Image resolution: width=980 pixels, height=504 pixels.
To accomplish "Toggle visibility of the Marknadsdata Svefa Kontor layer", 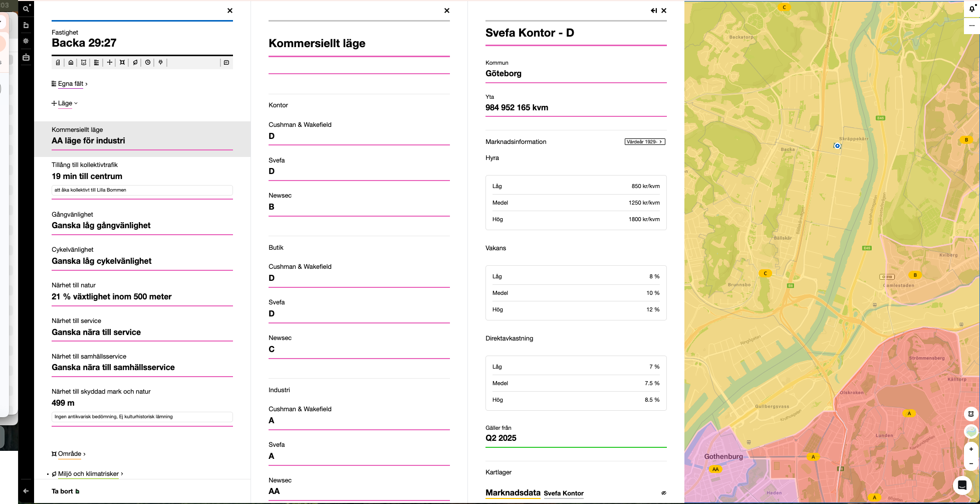I will click(x=663, y=493).
